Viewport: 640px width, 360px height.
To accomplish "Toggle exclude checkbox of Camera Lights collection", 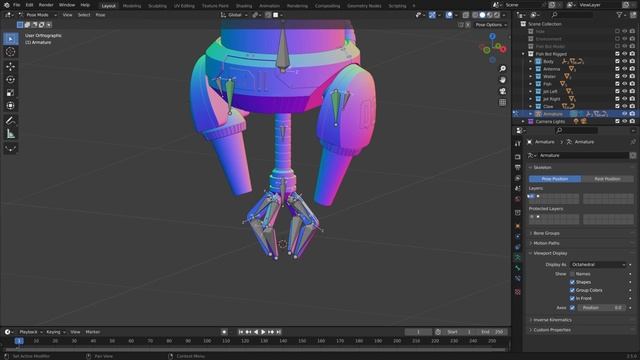I will (617, 121).
